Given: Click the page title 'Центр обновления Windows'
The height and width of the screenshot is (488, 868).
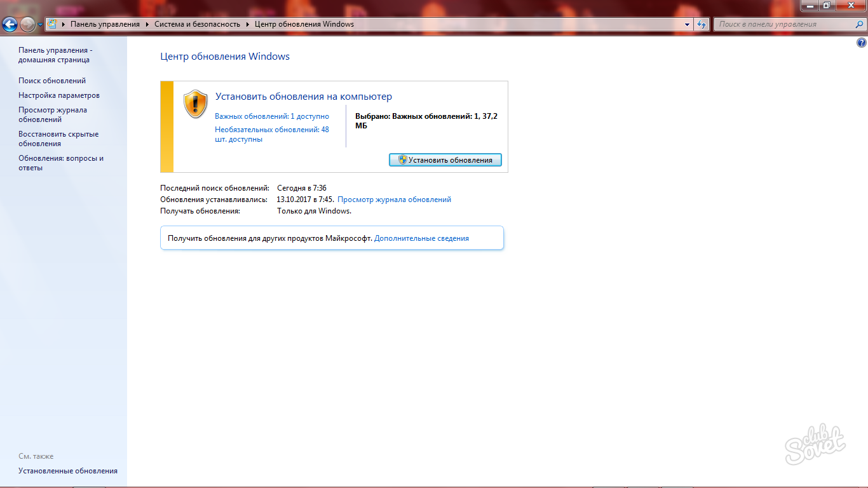Looking at the screenshot, I should click(225, 57).
